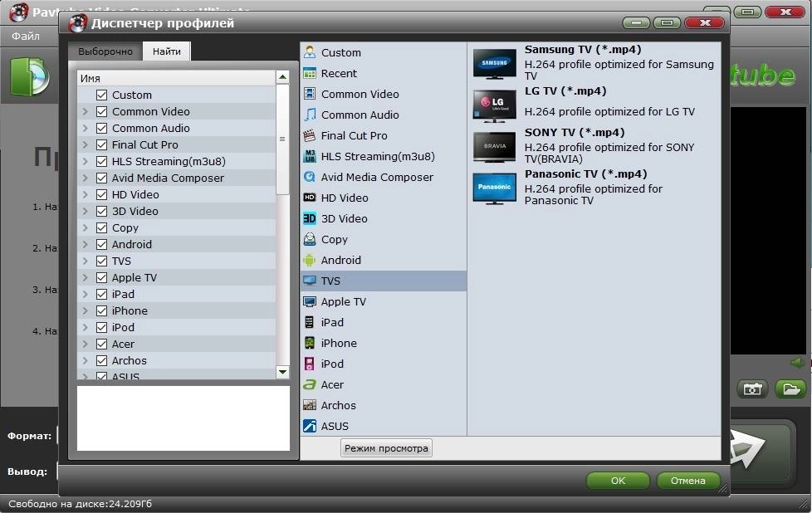Toggle the HLS Streaming(m3u8) checkbox
812x513 pixels.
(x=101, y=161)
